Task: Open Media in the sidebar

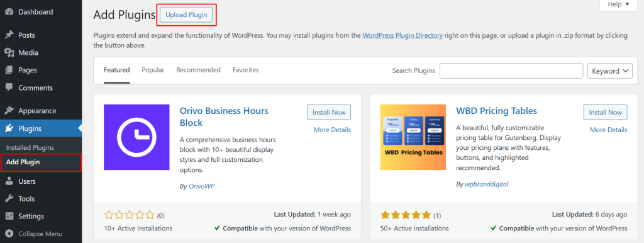Action: [x=41, y=53]
